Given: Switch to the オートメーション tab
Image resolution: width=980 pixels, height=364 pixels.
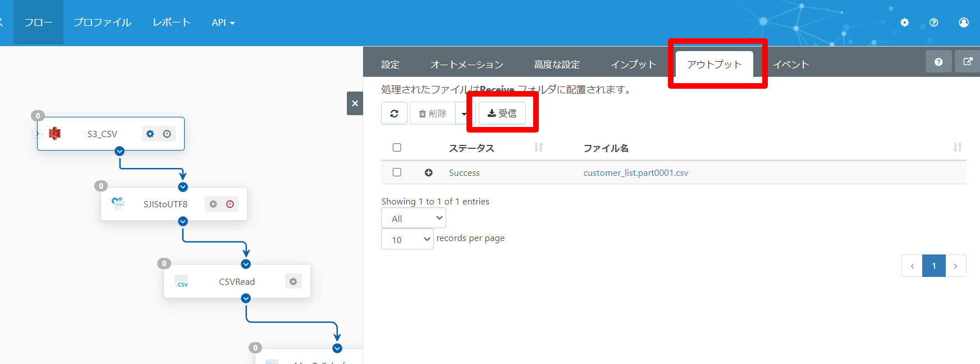Looking at the screenshot, I should pyautogui.click(x=466, y=64).
